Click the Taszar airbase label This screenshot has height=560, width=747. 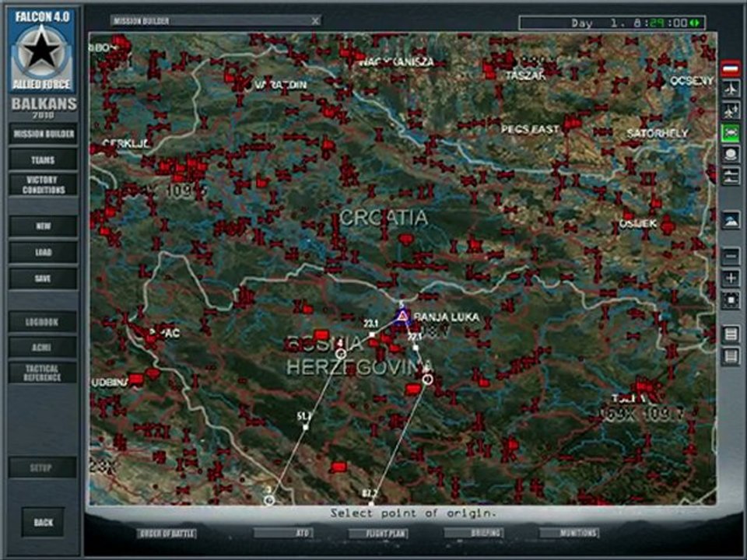pos(526,75)
